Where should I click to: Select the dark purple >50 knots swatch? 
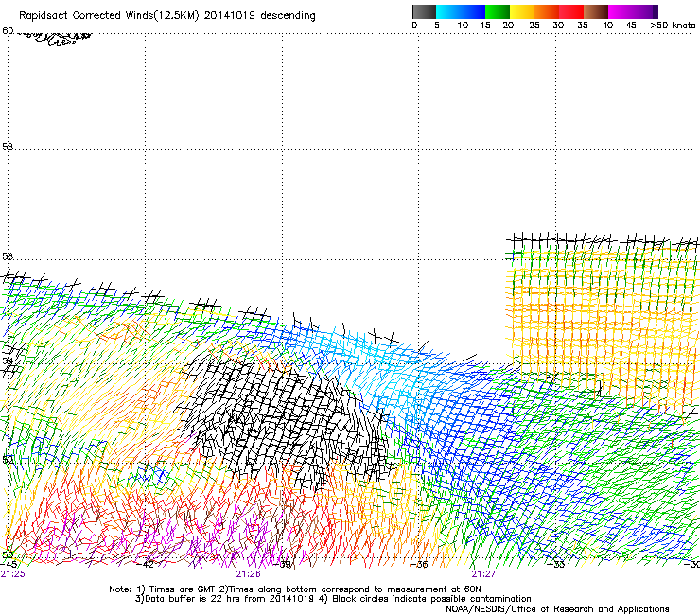tap(655, 11)
